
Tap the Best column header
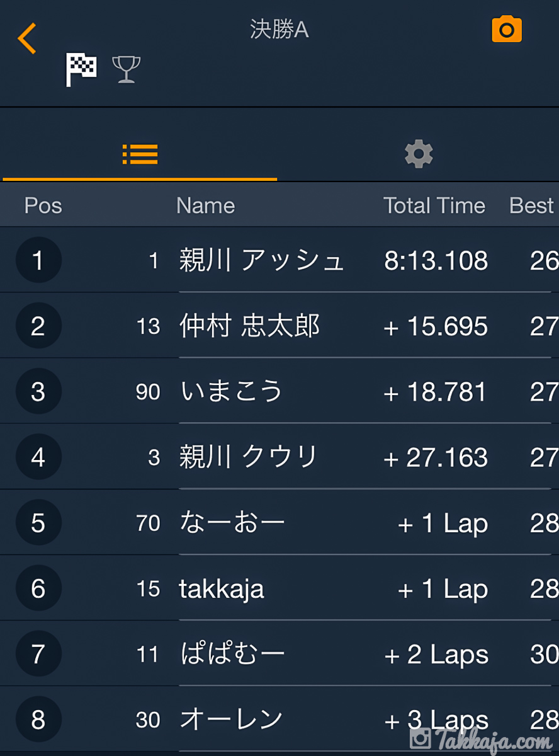tap(532, 205)
